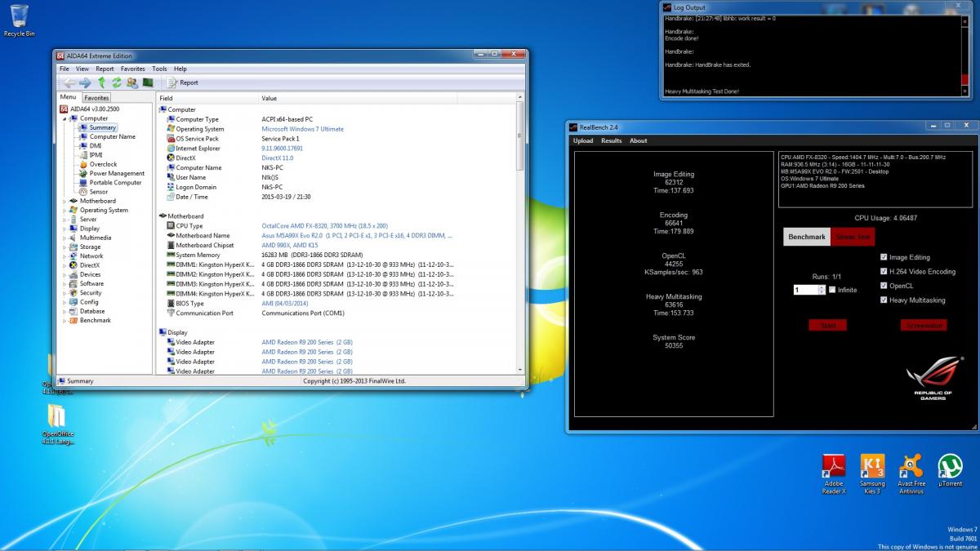Click the Forward arrow in AIDA64 toolbar
The width and height of the screenshot is (980, 551).
(85, 82)
